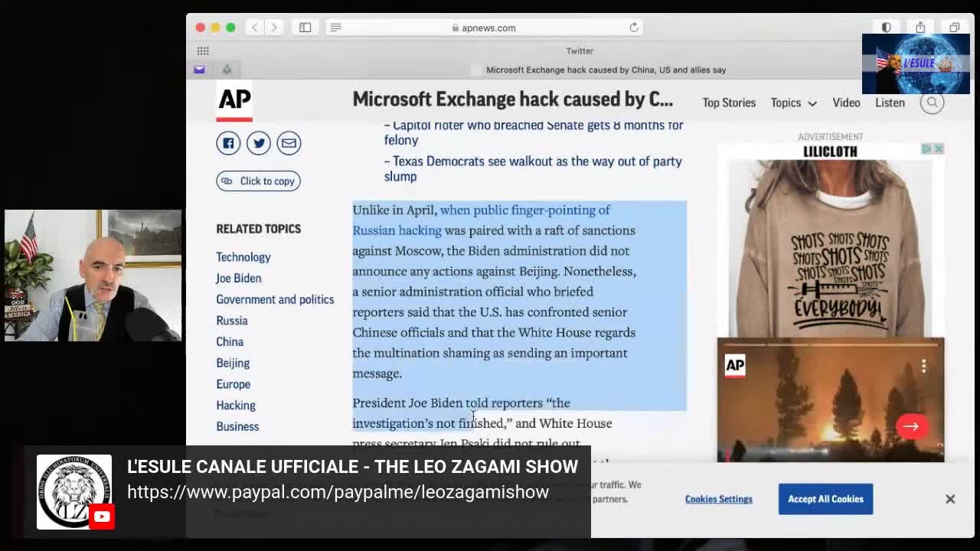Share the article by email icon

click(289, 143)
